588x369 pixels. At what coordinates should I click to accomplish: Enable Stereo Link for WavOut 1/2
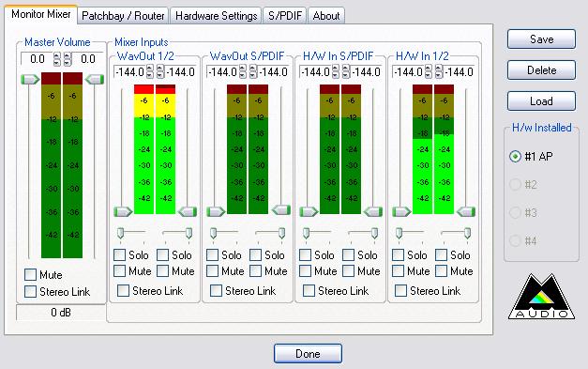coord(123,290)
